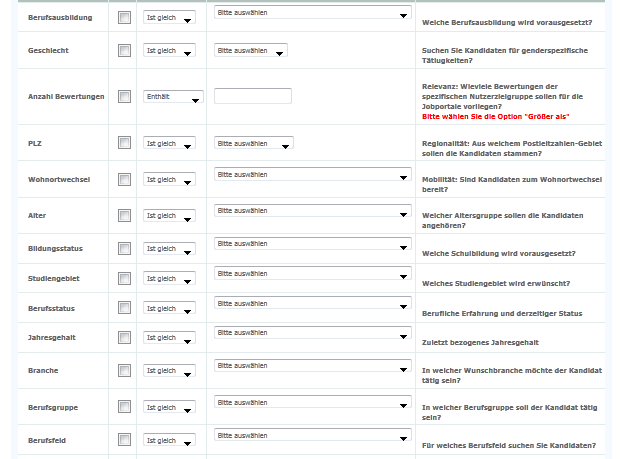
Task: Tick the Berufsfeld checkbox
Action: 124,440
